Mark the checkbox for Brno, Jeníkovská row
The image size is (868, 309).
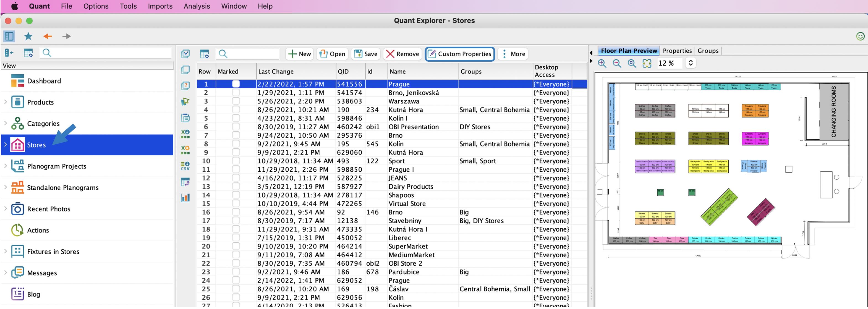(236, 92)
